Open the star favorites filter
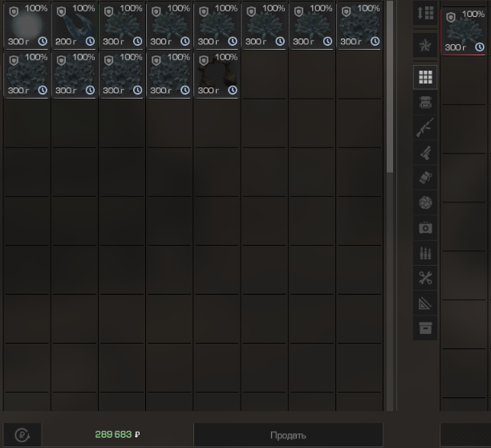 coord(425,46)
